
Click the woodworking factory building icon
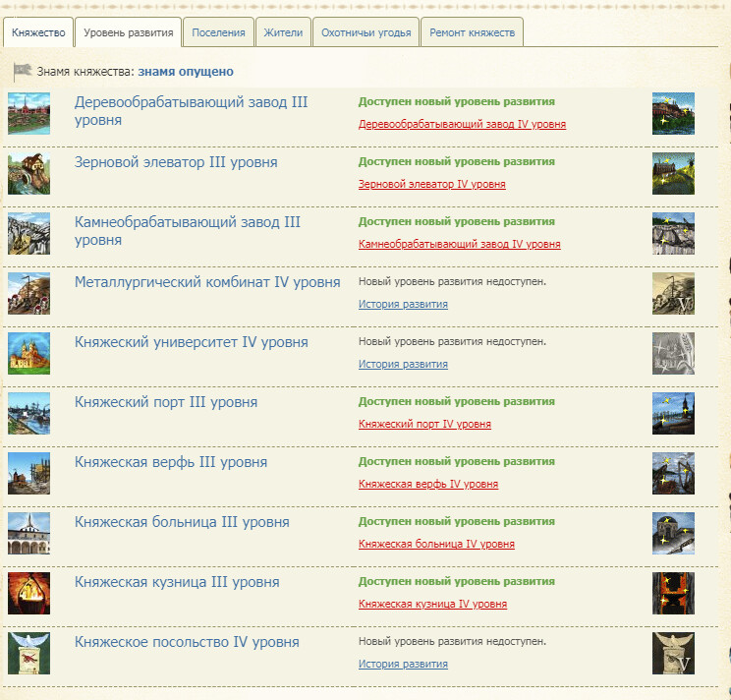pyautogui.click(x=28, y=113)
